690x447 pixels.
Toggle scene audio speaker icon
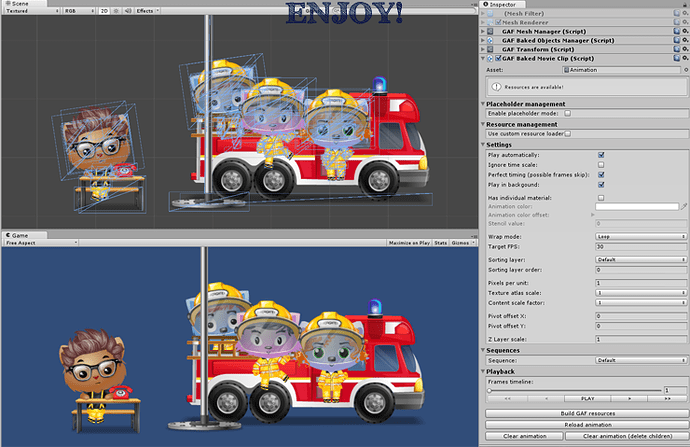(128, 11)
